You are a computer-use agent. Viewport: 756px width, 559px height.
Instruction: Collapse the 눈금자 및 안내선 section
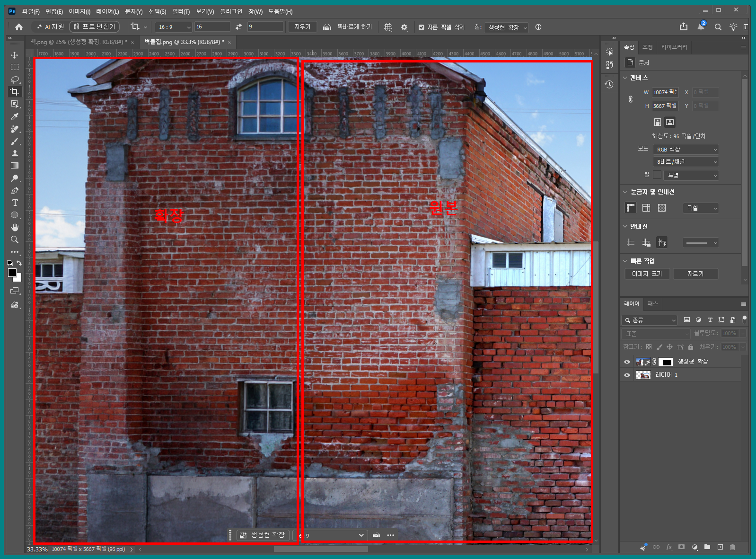[x=625, y=192]
